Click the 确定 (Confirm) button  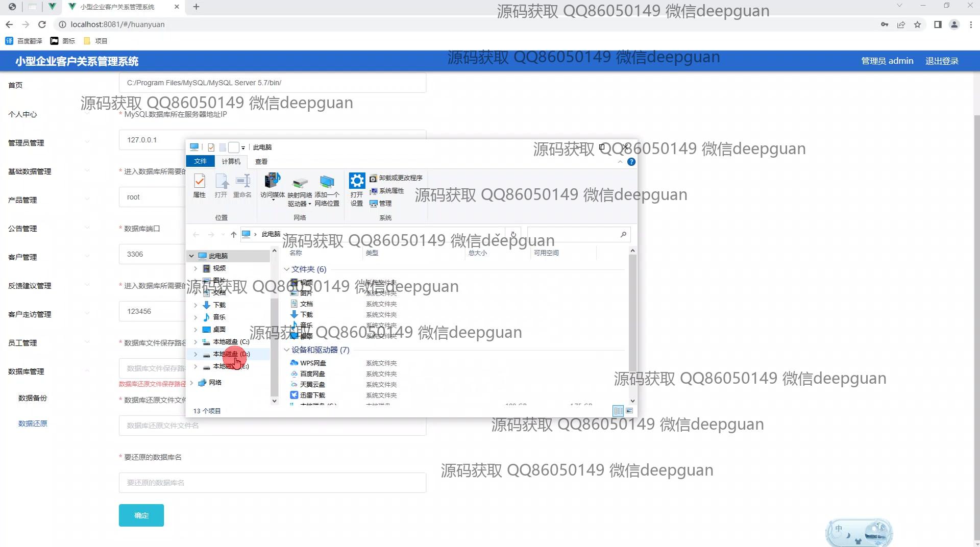[141, 515]
